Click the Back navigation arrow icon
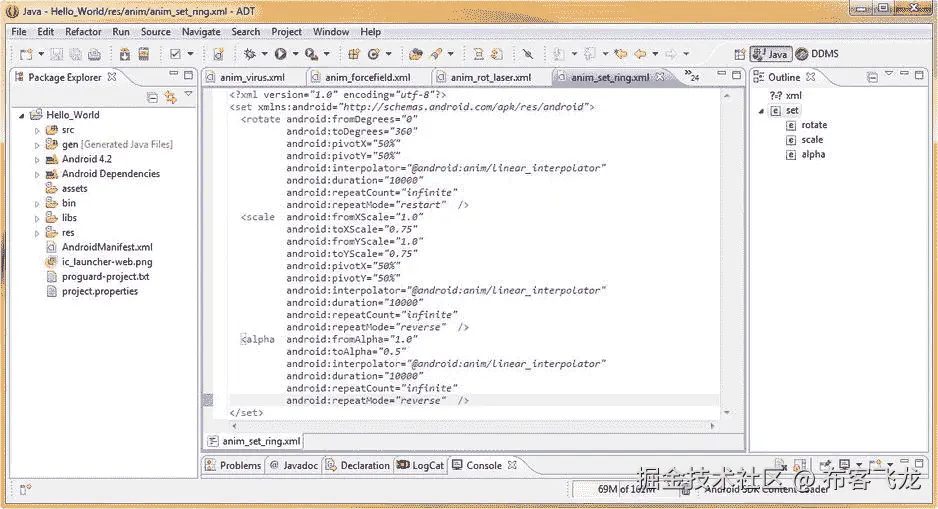Viewport: 938px width, 509px height. (640, 54)
